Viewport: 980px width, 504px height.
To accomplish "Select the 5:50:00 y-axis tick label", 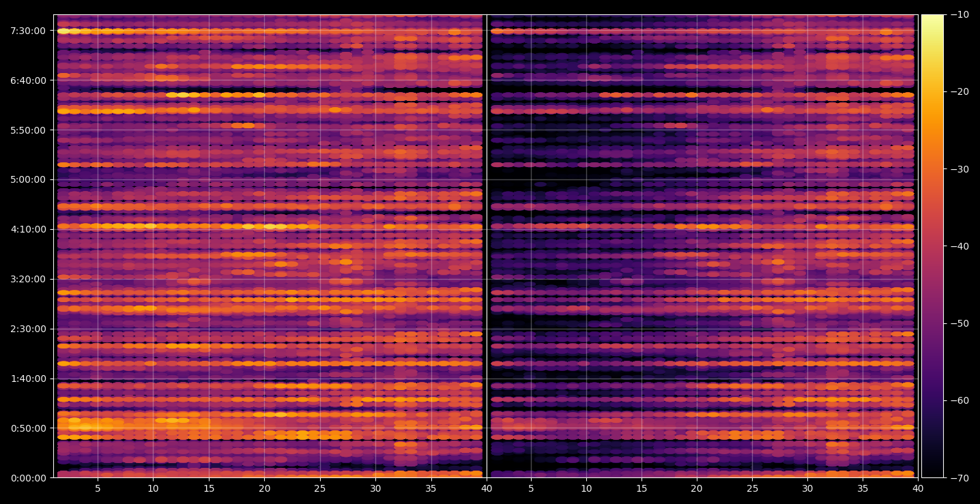I will pyautogui.click(x=28, y=130).
